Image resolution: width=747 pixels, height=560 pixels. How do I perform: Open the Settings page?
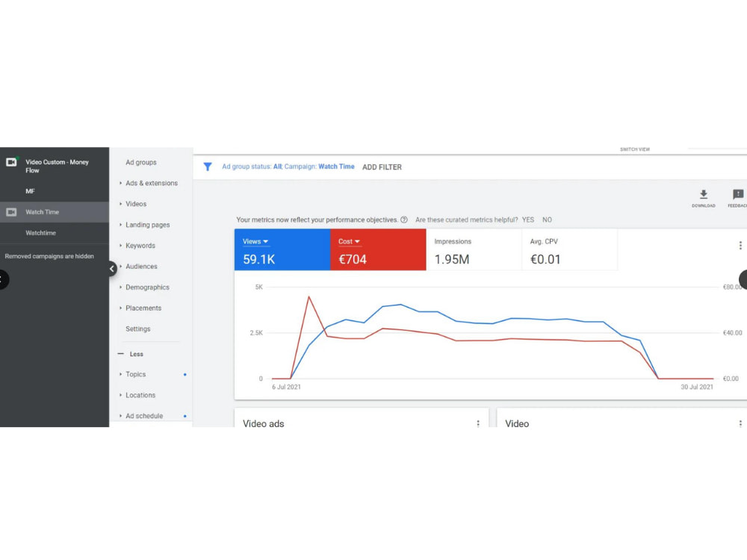point(137,329)
